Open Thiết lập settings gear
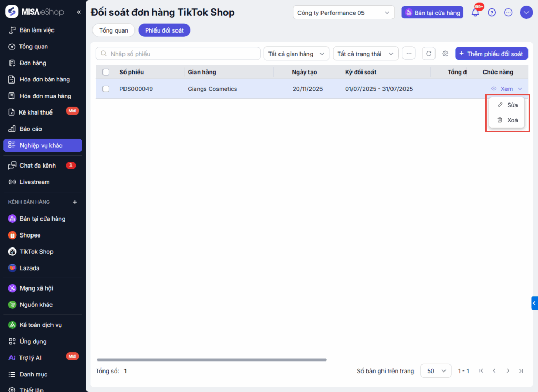Viewport: 538px width, 392px height. click(x=12, y=390)
